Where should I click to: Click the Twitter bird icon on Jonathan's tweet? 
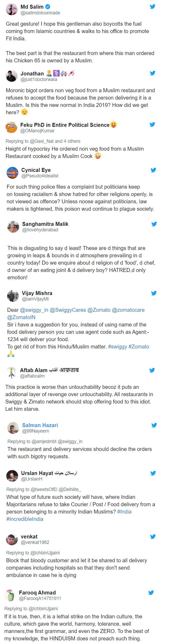point(152,73)
